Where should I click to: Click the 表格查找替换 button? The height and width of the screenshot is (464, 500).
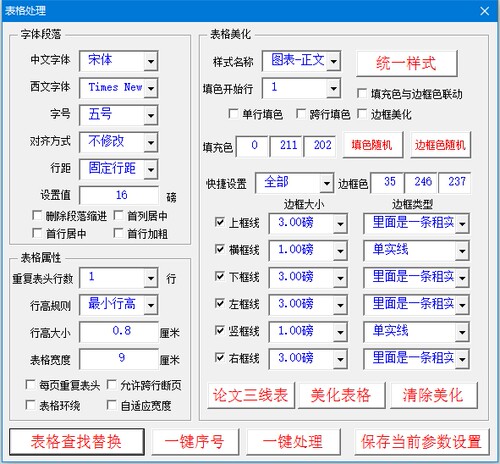point(77,442)
